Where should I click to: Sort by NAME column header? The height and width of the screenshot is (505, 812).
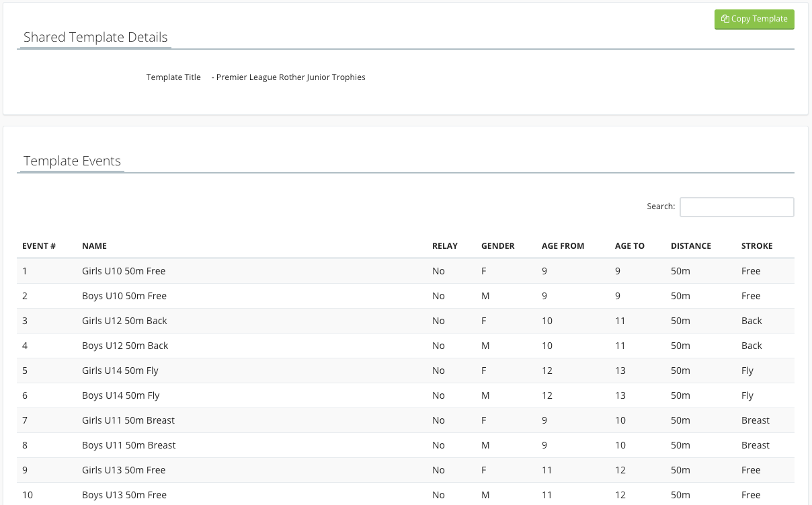coord(94,246)
